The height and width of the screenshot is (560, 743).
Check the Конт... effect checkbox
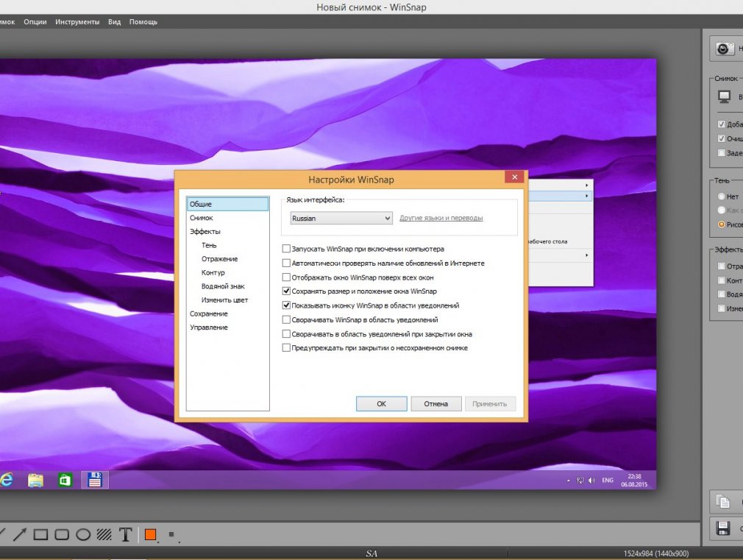(x=721, y=280)
